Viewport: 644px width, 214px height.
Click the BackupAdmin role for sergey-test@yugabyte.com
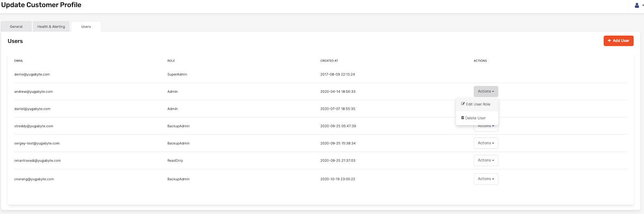click(178, 144)
